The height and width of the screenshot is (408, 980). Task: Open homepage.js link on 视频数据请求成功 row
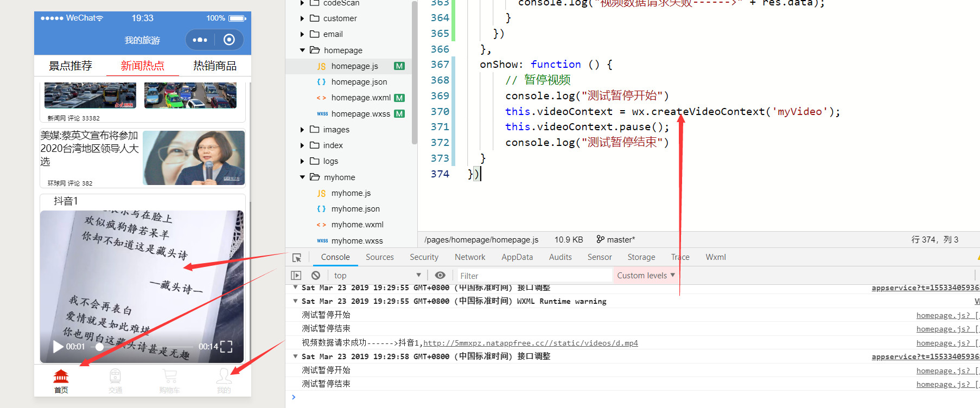click(947, 343)
